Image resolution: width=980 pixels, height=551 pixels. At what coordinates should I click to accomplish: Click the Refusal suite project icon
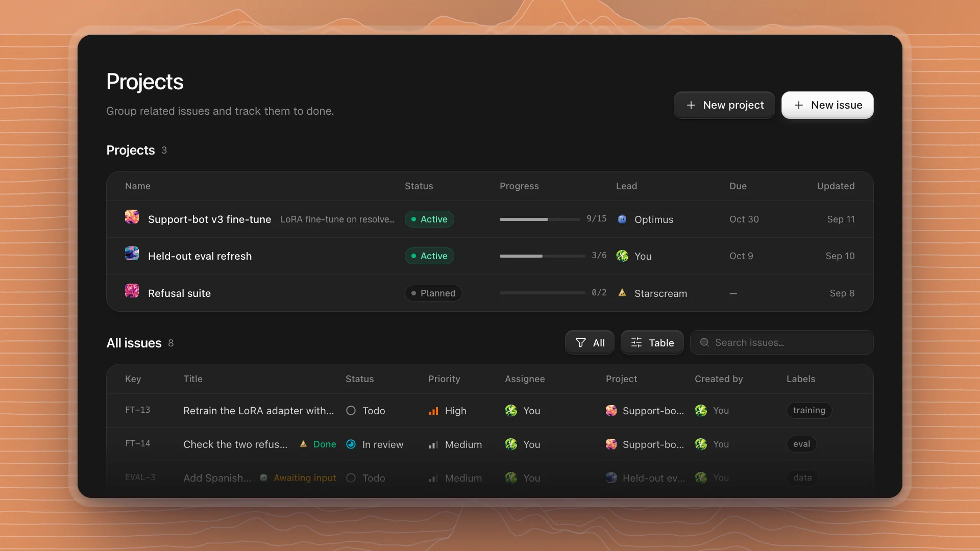[132, 291]
